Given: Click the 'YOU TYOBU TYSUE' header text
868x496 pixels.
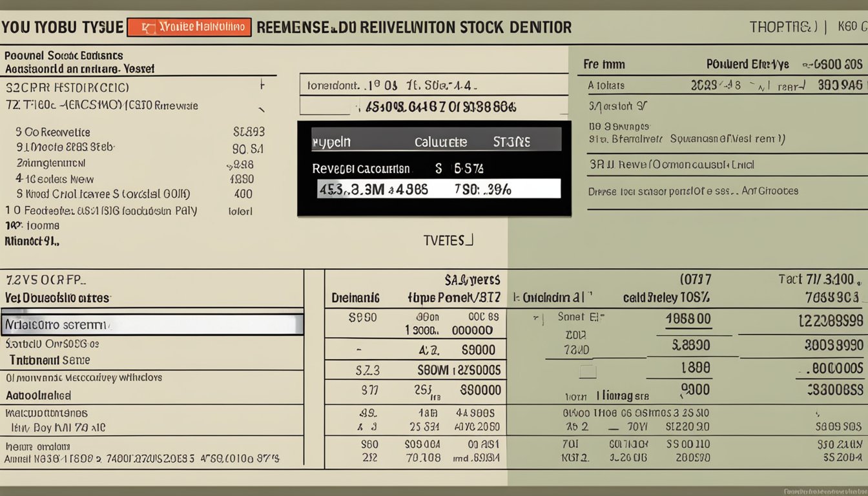Looking at the screenshot, I should 62,27.
